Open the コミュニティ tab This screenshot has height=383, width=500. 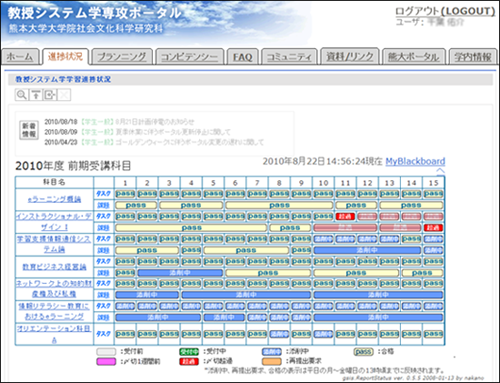289,57
